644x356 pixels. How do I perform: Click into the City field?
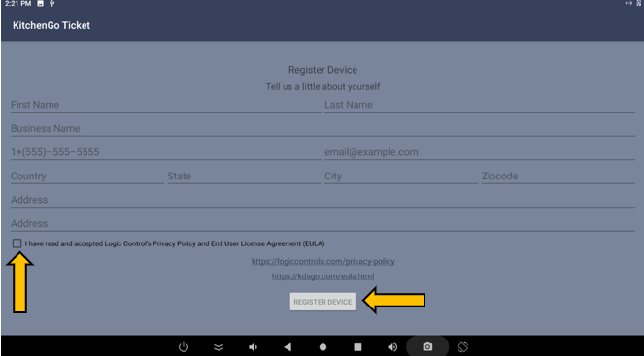[401, 177]
